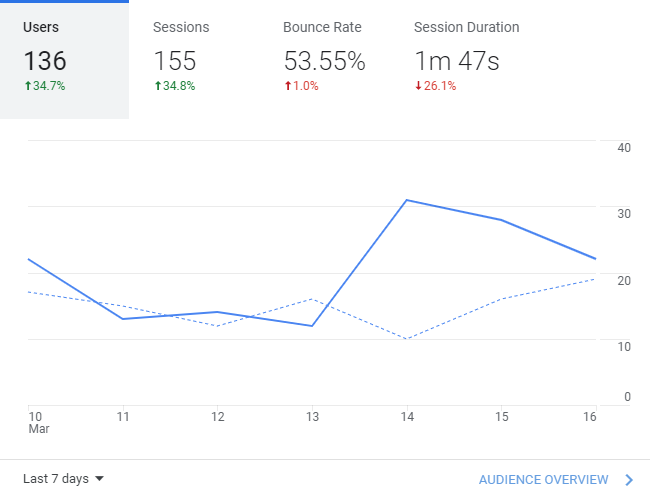Click the dashed line low point at 14
The image size is (650, 497).
[x=406, y=339]
